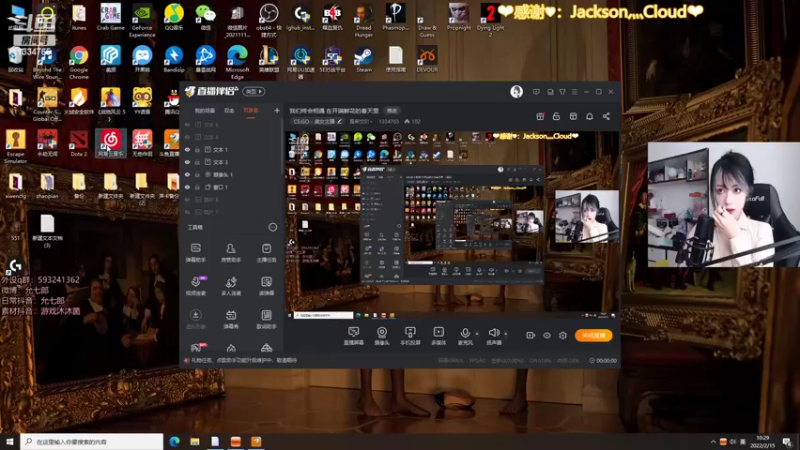
Task: Select the 文本 3 source row
Action: (231, 162)
